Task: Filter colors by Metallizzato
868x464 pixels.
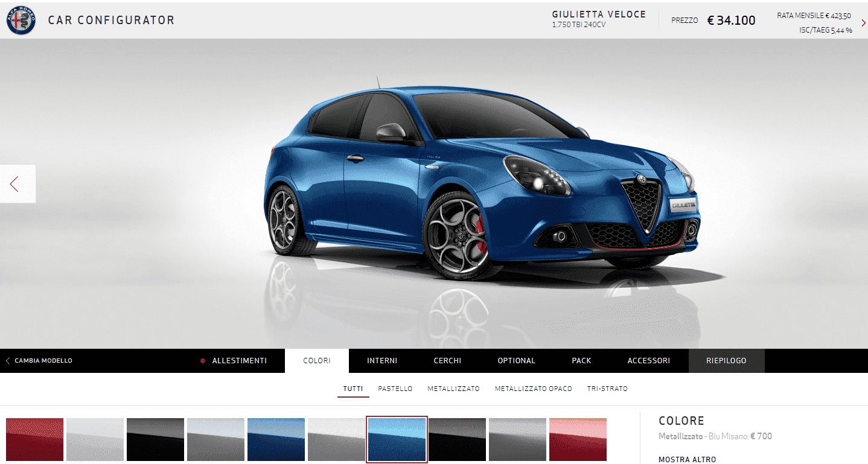Action: click(x=453, y=389)
